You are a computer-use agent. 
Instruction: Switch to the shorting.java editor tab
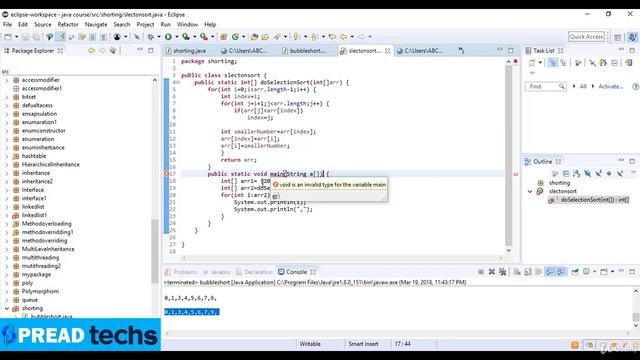tap(186, 51)
